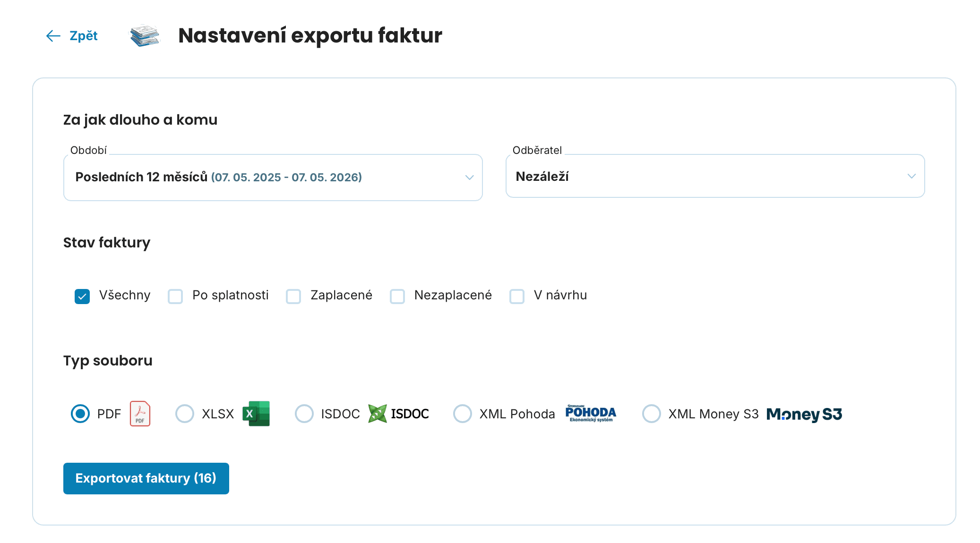Check the Nezaplacené checkbox
Image resolution: width=980 pixels, height=543 pixels.
pos(397,296)
